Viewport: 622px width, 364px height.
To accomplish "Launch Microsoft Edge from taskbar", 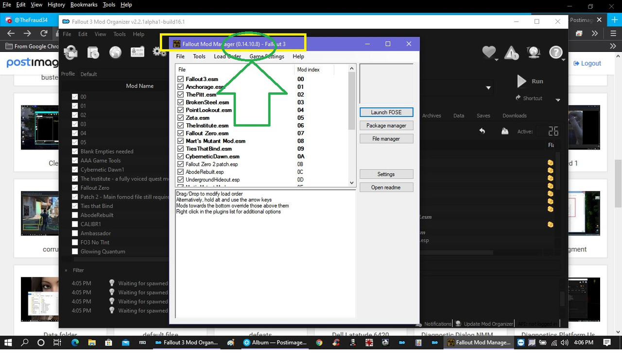I will 75,342.
